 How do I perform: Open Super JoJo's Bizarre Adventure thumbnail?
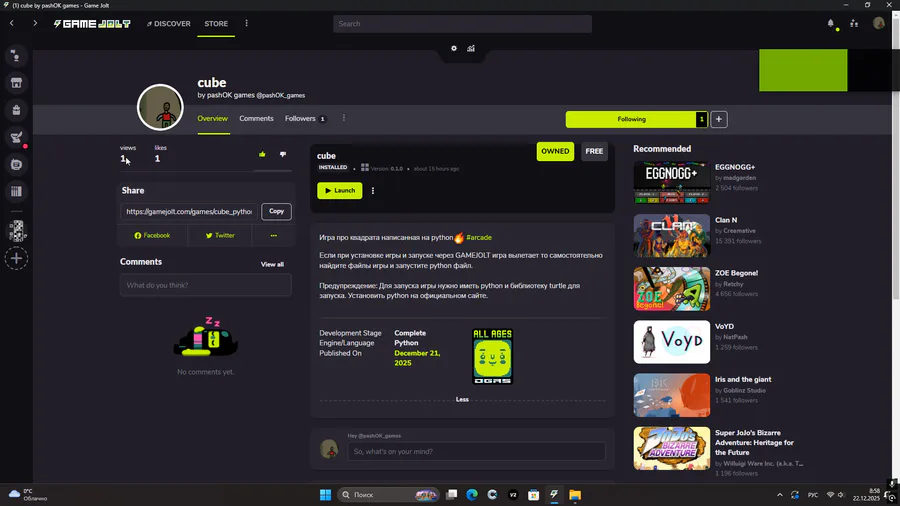[672, 448]
